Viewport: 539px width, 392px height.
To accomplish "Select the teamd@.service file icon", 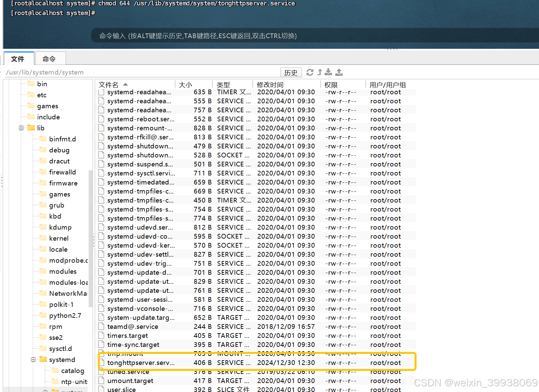I will 101,326.
